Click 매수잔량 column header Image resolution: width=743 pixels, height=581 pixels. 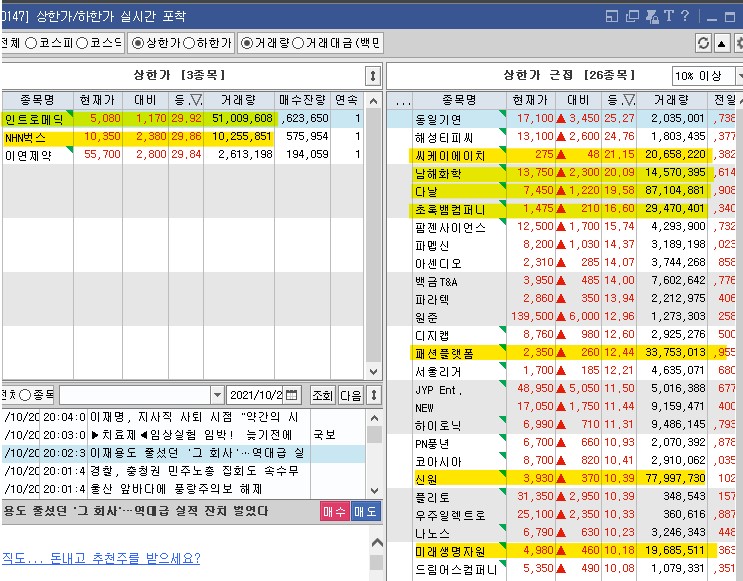(302, 100)
